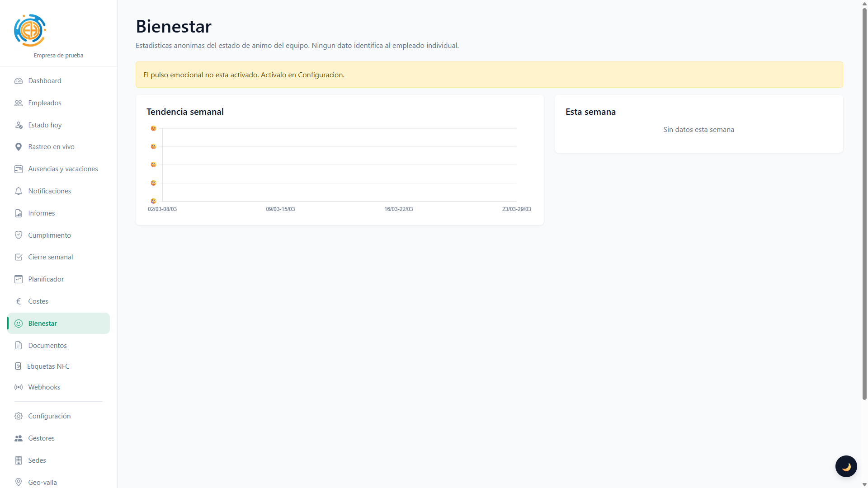This screenshot has width=868, height=488.
Task: Open the Sedes section
Action: (x=37, y=460)
